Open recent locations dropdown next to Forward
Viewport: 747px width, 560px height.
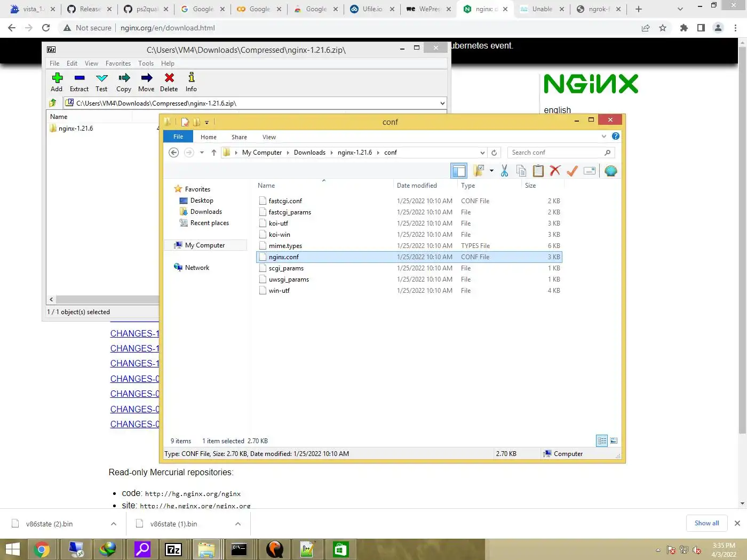point(202,153)
